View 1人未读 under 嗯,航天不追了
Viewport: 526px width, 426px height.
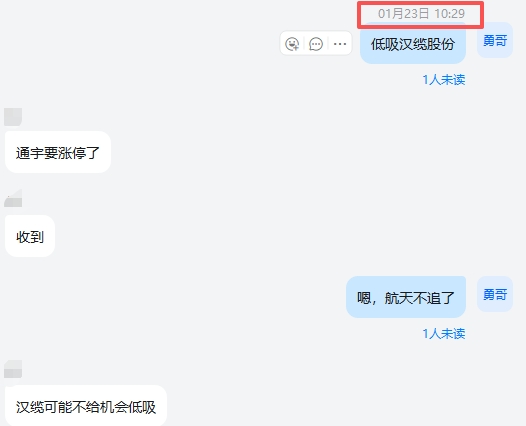pyautogui.click(x=444, y=334)
